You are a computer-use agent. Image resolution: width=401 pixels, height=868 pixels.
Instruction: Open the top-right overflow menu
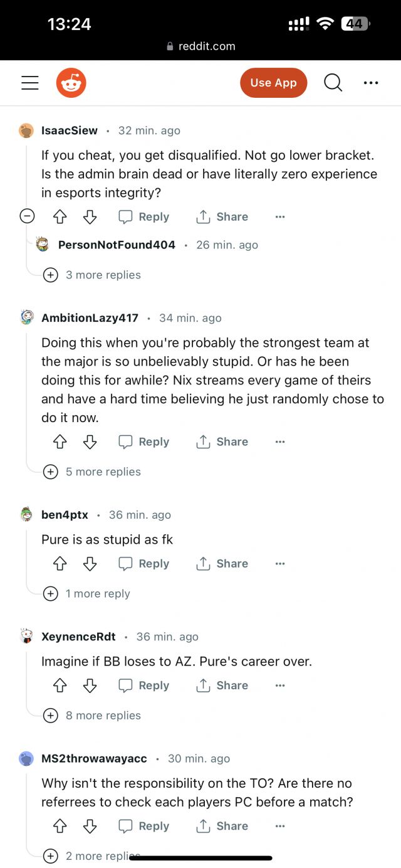pos(371,82)
